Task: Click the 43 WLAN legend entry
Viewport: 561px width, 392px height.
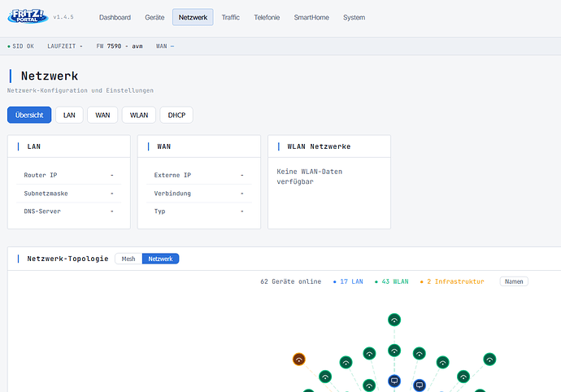Action: click(x=391, y=281)
